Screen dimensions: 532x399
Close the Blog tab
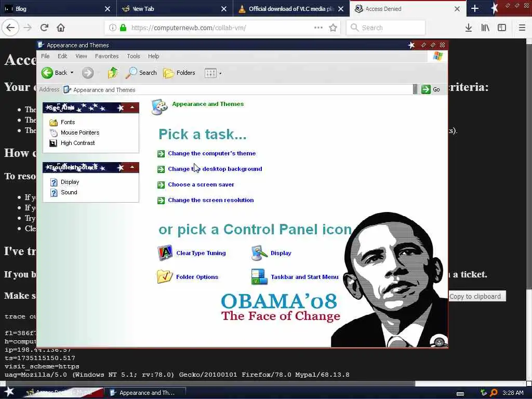click(107, 9)
